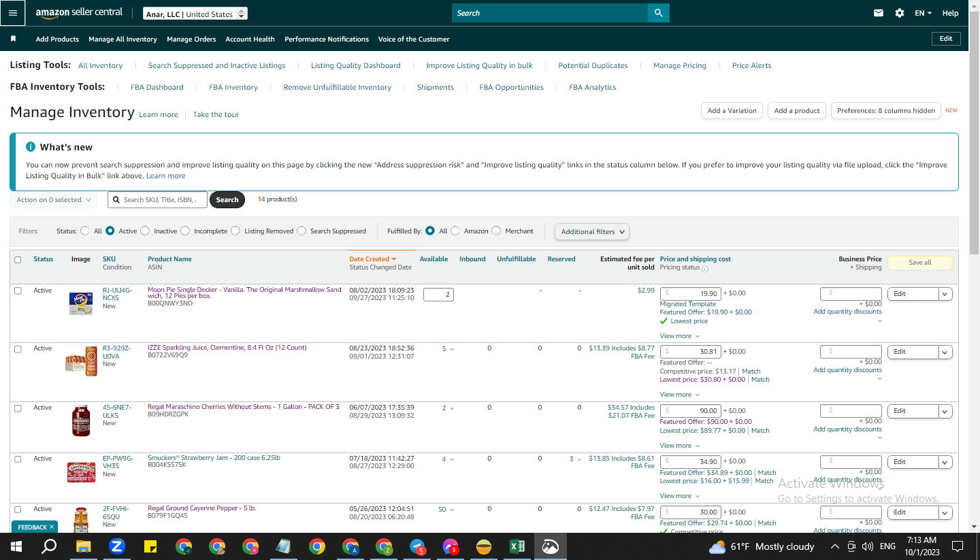Click the Pricing status info icon
This screenshot has height=560, width=980.
704,268
